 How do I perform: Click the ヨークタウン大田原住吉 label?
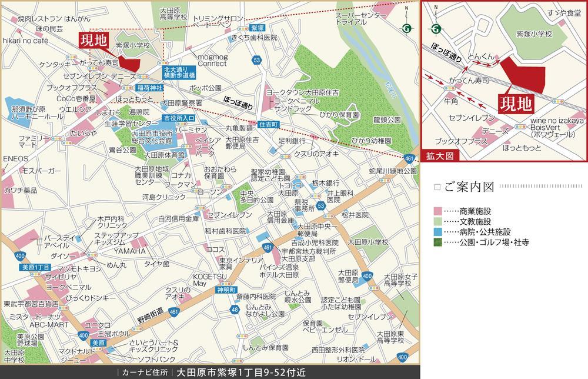(x=302, y=93)
